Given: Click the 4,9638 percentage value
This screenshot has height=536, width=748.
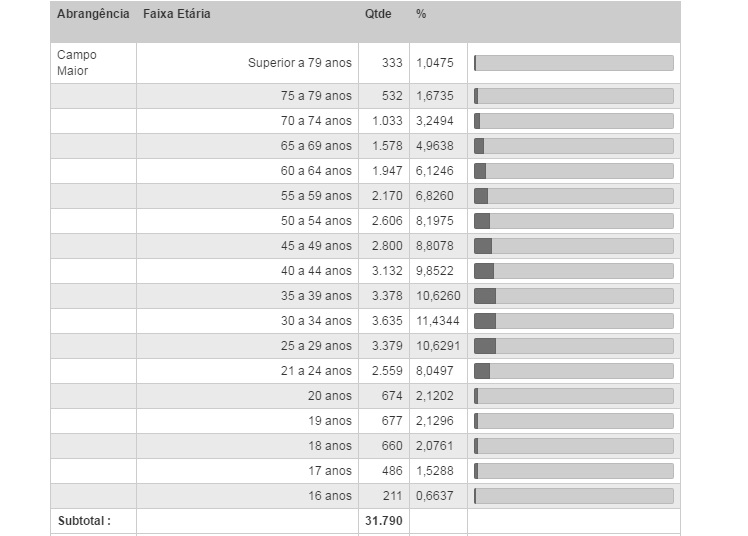Looking at the screenshot, I should [x=435, y=146].
